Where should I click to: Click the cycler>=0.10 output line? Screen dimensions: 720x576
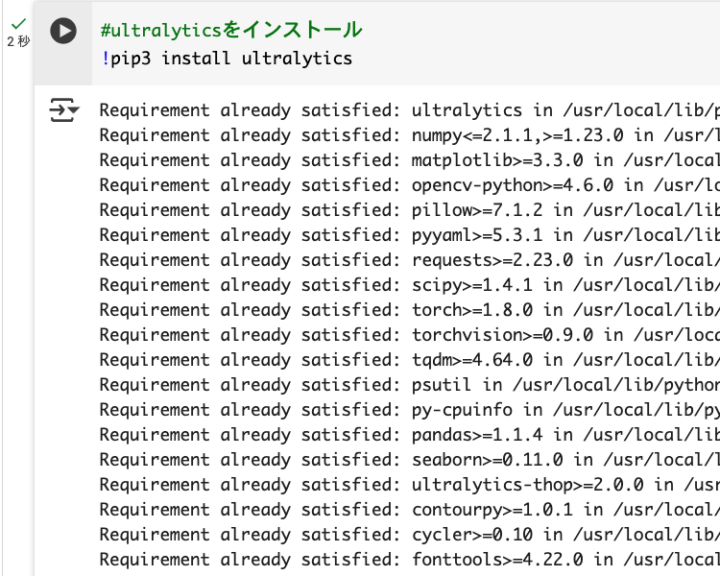(410, 535)
